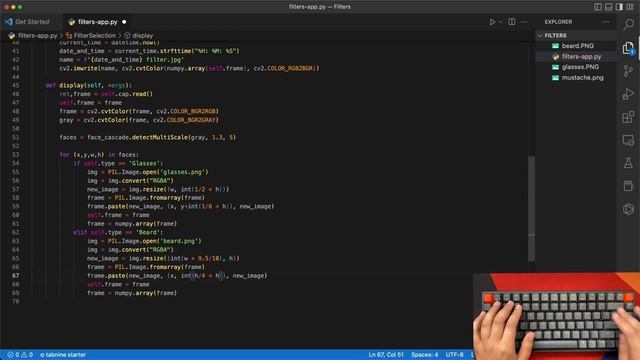Open the Testing flask view

pos(628,163)
